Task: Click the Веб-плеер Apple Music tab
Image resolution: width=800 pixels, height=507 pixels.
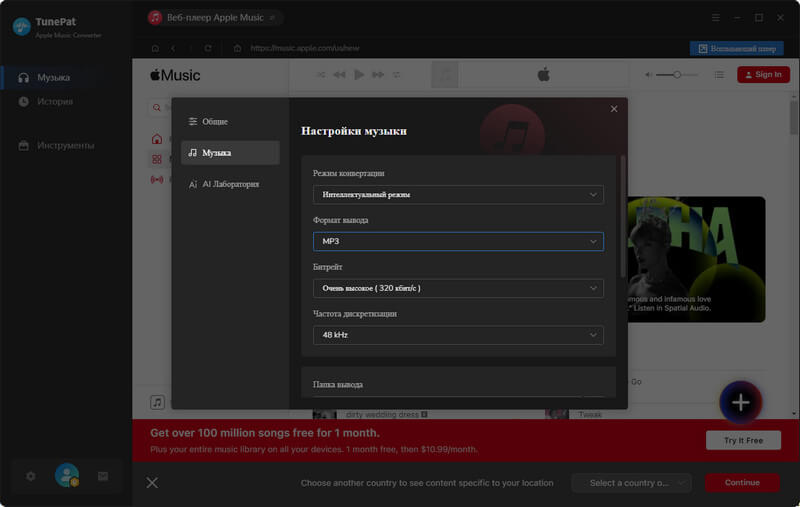Action: click(213, 18)
